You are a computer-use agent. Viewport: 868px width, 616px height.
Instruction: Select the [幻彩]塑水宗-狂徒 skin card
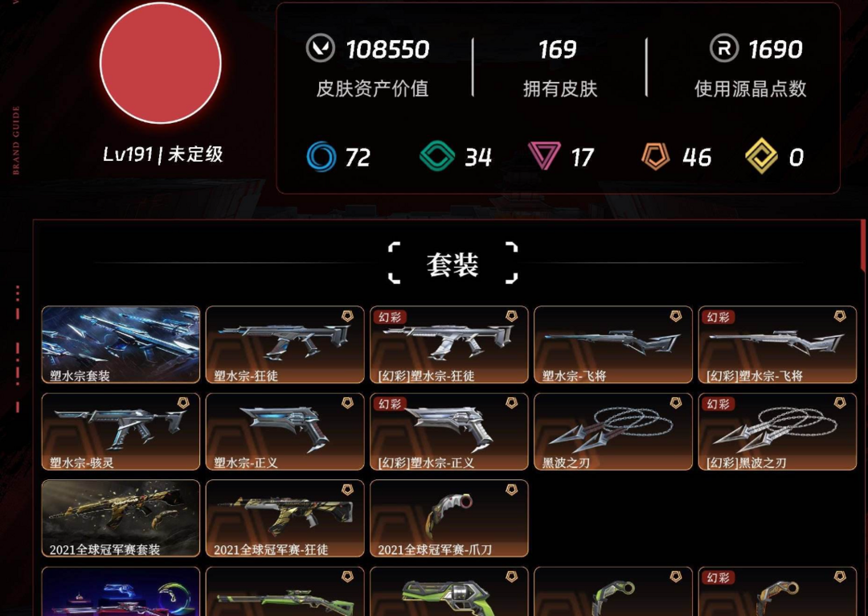pyautogui.click(x=449, y=344)
